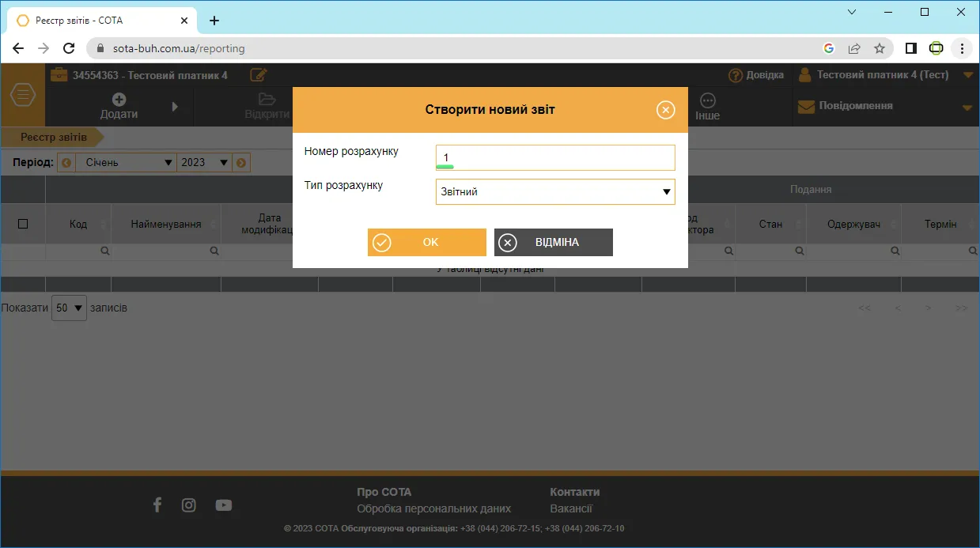980x548 pixels.
Task: Open the YouTube icon in the footer
Action: click(x=224, y=505)
